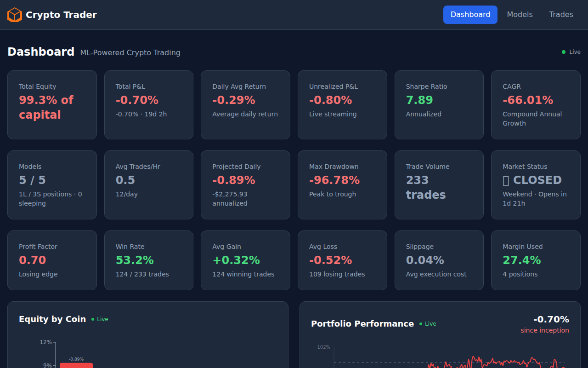
Task: Click the Live dot beside Portfolio Performance
Action: (421, 324)
